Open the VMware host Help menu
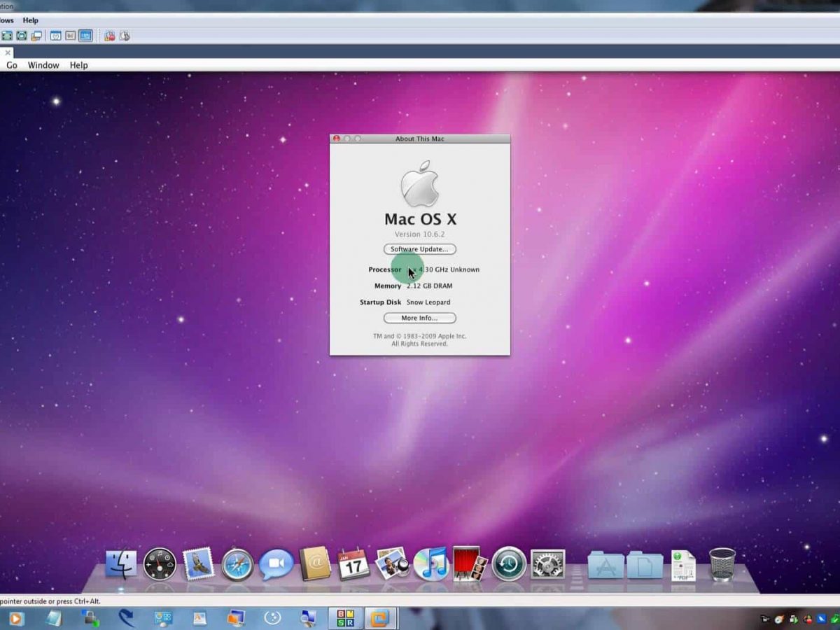The height and width of the screenshot is (630, 840). [x=30, y=20]
